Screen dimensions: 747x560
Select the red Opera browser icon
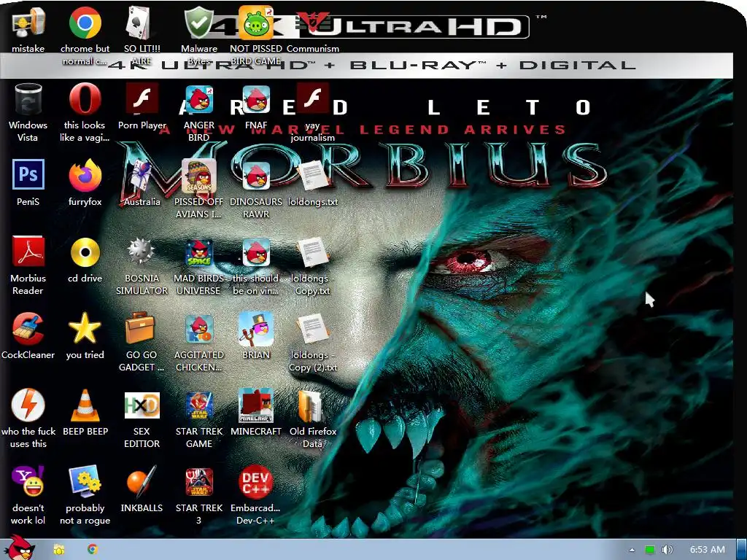(x=85, y=99)
